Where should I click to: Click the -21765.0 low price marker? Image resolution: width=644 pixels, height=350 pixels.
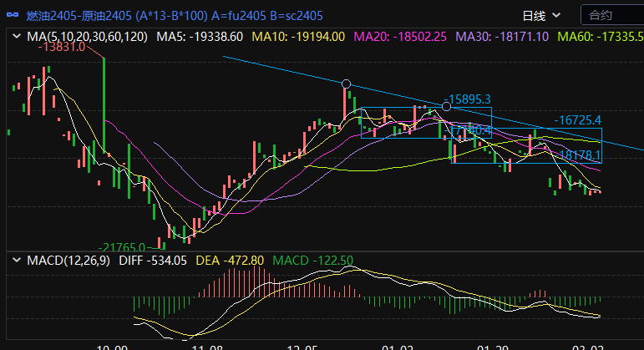[x=122, y=247]
